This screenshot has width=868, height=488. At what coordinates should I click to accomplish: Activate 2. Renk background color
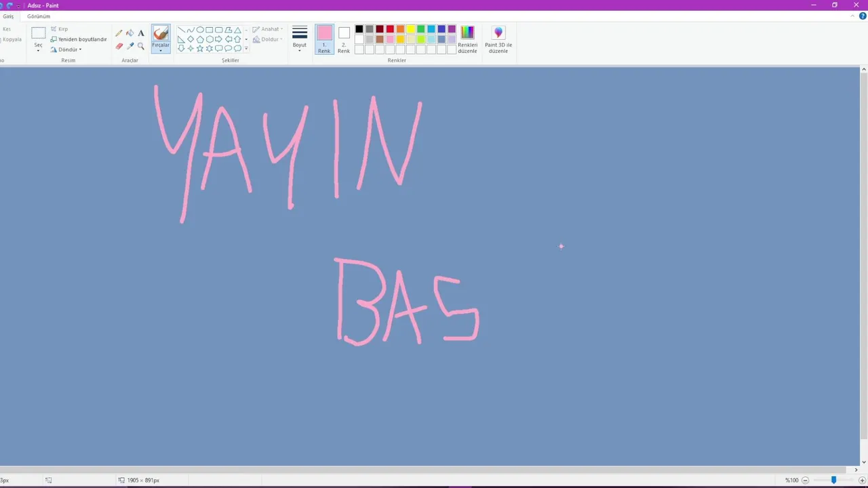[344, 40]
